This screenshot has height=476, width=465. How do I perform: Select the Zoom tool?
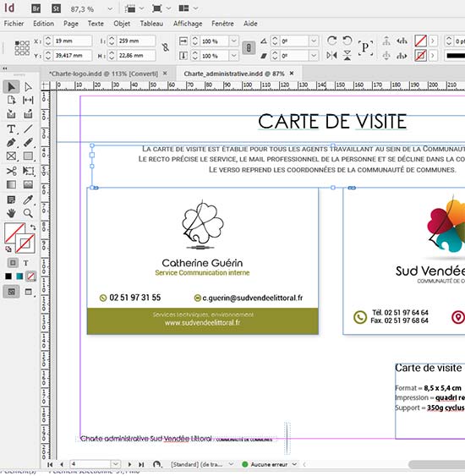tap(28, 213)
